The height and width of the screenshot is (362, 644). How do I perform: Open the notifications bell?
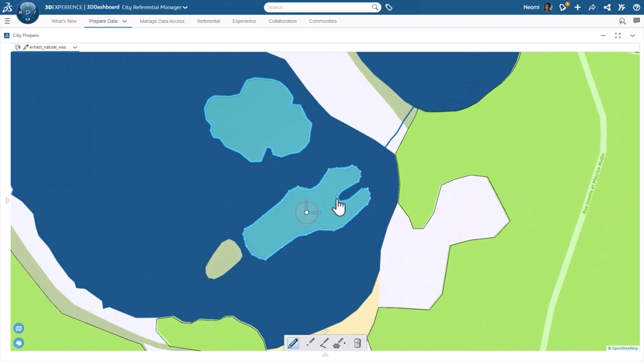[563, 7]
